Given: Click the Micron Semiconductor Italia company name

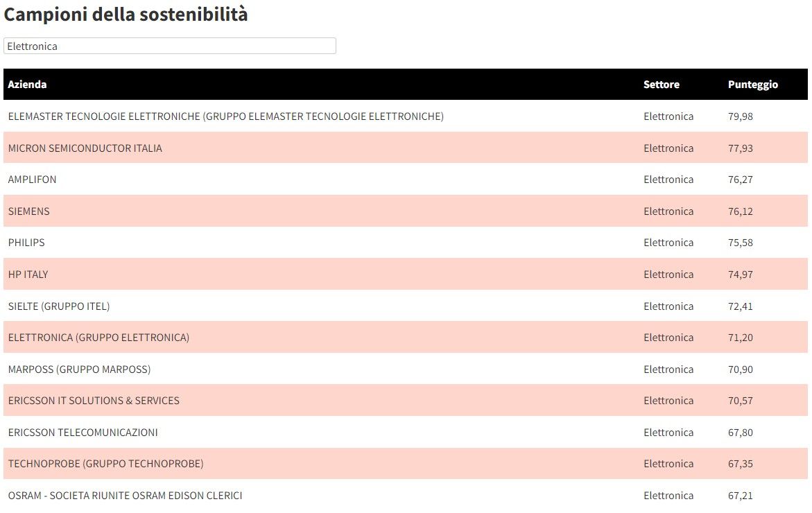Looking at the screenshot, I should coord(85,148).
